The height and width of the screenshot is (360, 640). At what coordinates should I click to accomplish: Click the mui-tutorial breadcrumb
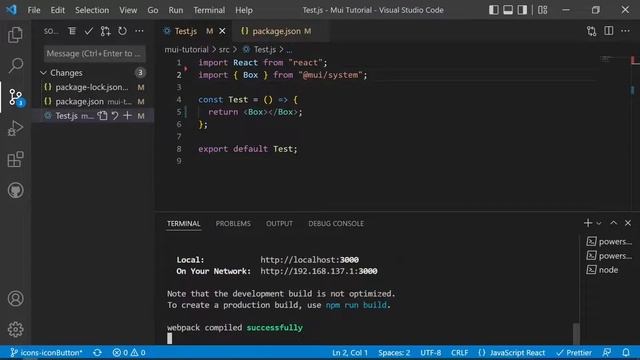pos(186,50)
